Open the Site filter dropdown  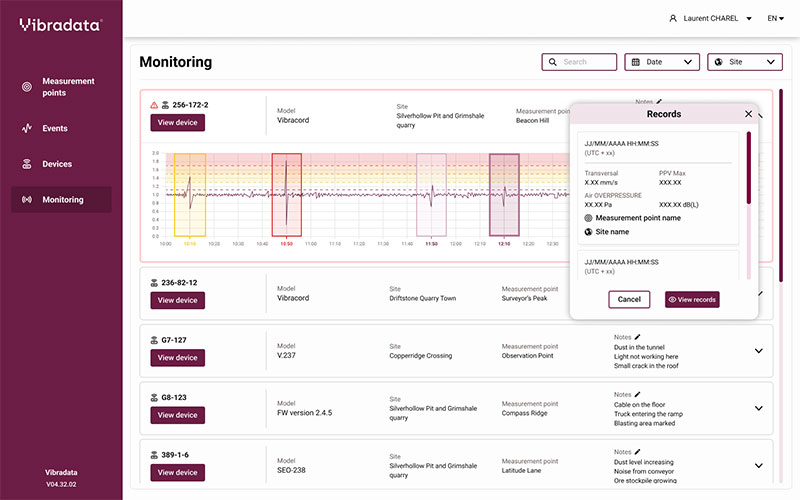coord(744,62)
